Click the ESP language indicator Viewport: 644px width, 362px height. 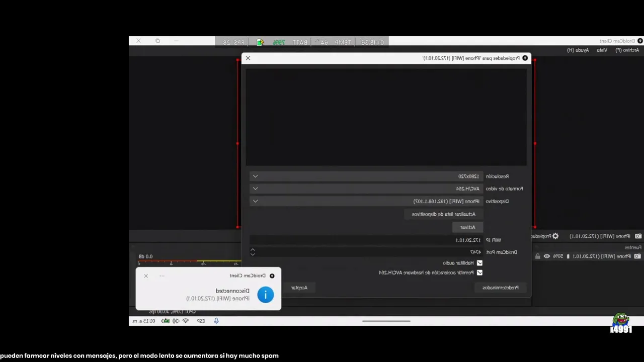click(201, 321)
